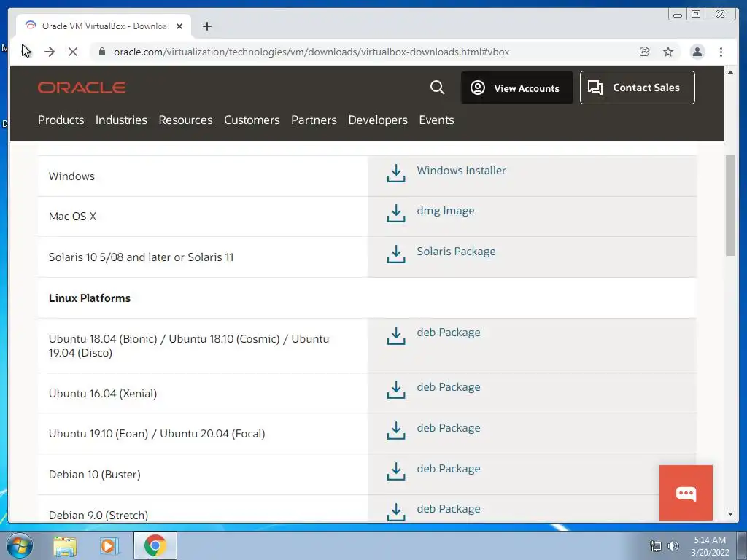The width and height of the screenshot is (747, 560).
Task: Click the View Accounts button
Action: click(517, 87)
